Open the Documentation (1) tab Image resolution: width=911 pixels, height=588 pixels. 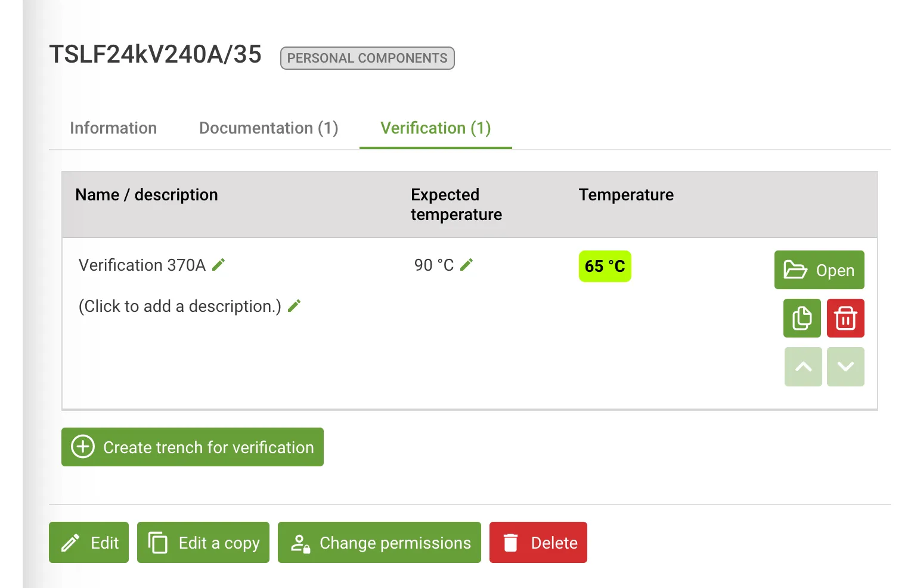268,128
